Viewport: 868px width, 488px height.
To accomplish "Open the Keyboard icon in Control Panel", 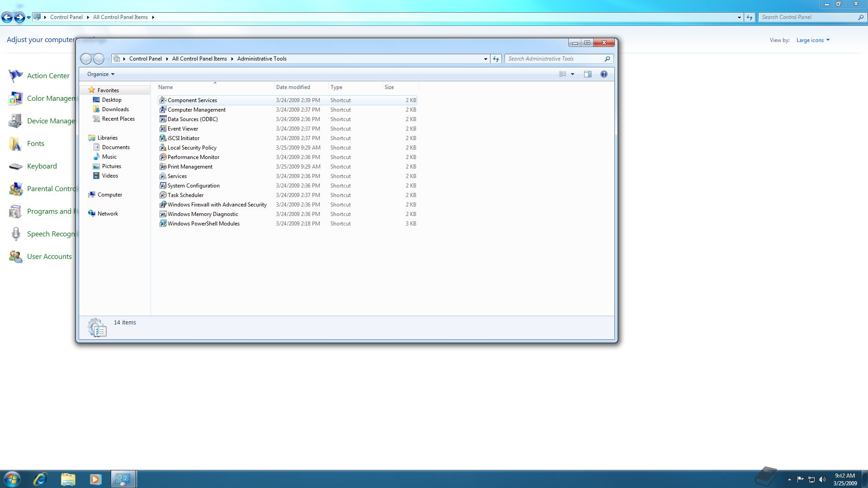I will coord(15,166).
